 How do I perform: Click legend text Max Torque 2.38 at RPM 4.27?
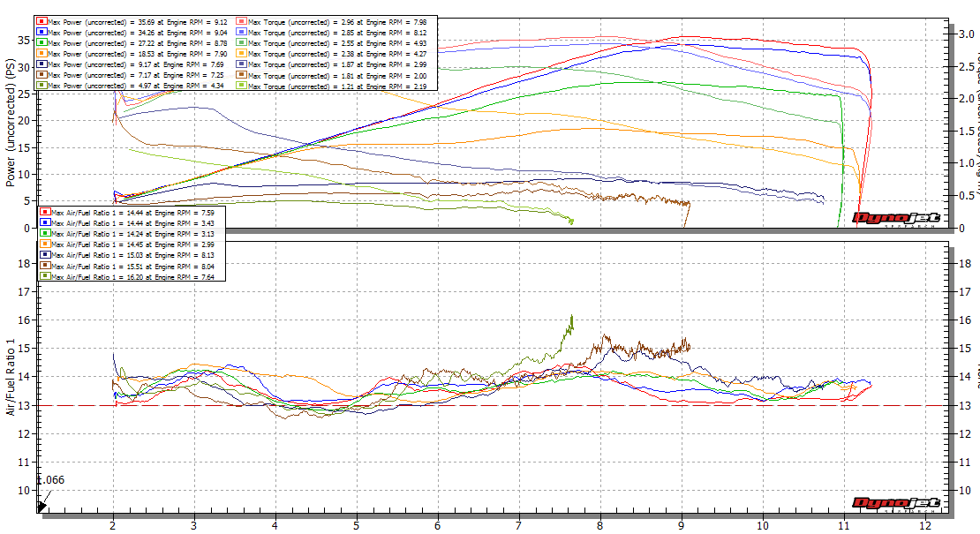point(337,54)
